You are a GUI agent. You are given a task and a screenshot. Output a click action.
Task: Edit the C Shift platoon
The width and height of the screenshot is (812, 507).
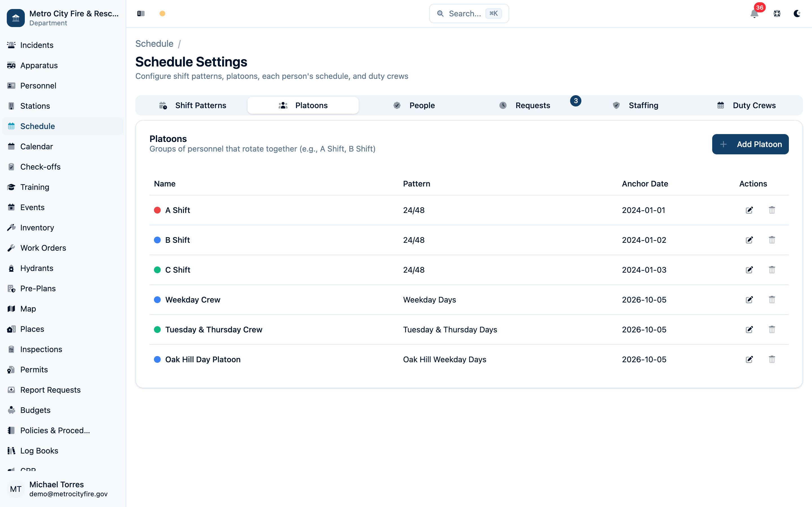tap(749, 270)
